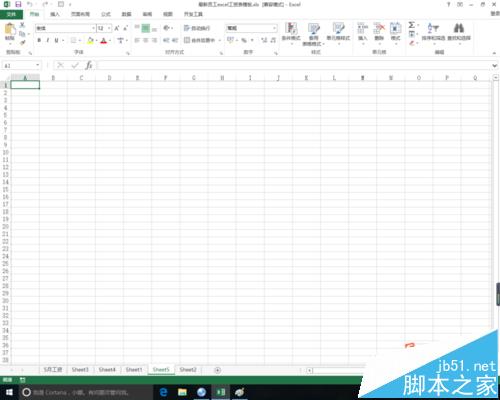Screen dimensions: 500x400
Task: Open the Font Color dropdown arrow
Action: click(x=110, y=41)
